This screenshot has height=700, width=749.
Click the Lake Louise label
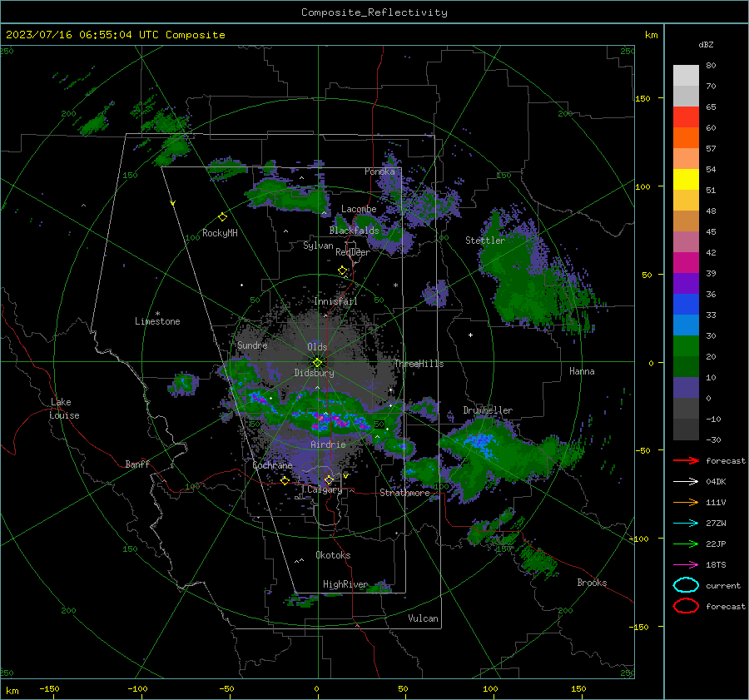click(64, 409)
